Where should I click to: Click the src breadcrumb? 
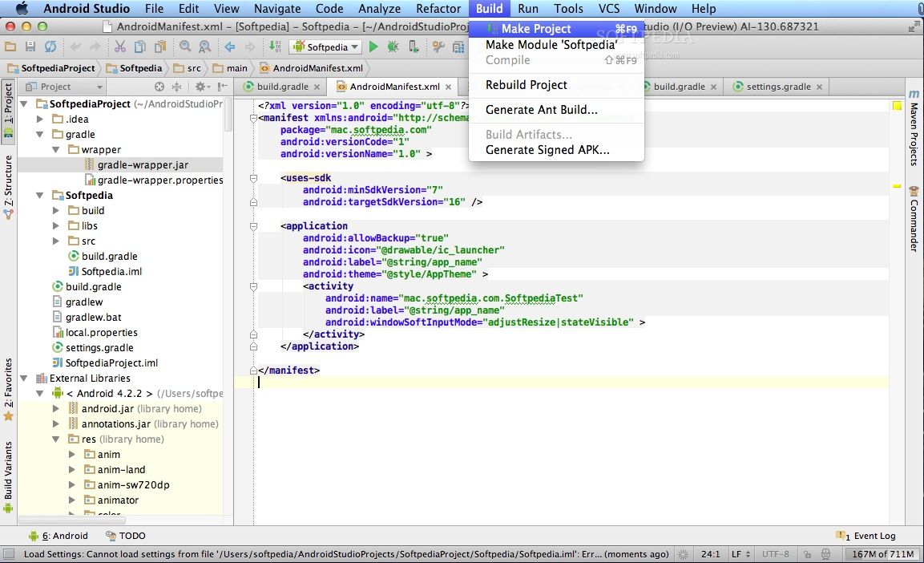tap(188, 68)
